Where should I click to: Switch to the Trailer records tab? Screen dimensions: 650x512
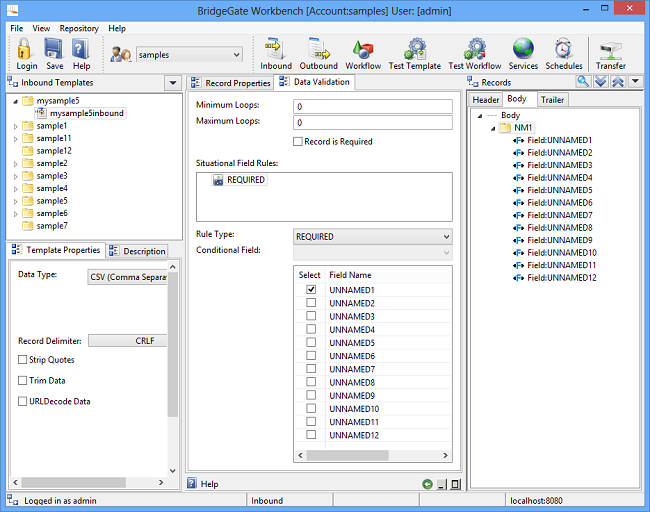(552, 100)
